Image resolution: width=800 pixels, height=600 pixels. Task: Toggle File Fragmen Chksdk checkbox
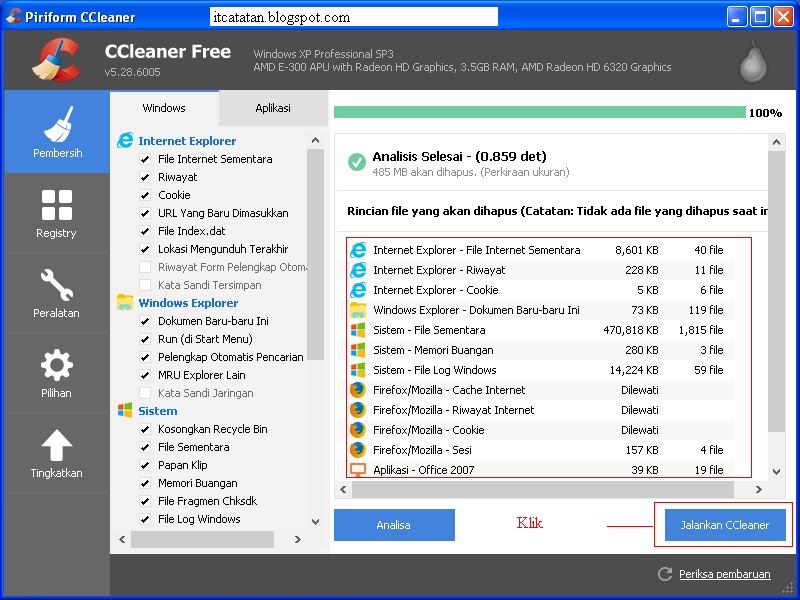145,501
